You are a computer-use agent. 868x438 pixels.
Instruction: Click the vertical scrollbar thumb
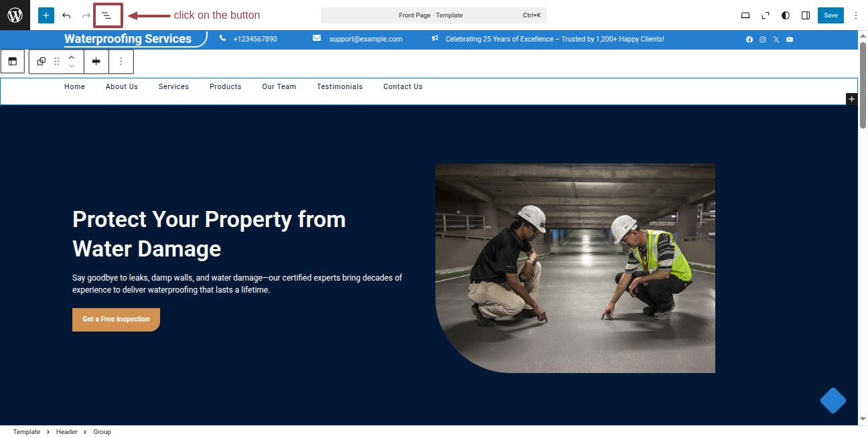tap(863, 85)
